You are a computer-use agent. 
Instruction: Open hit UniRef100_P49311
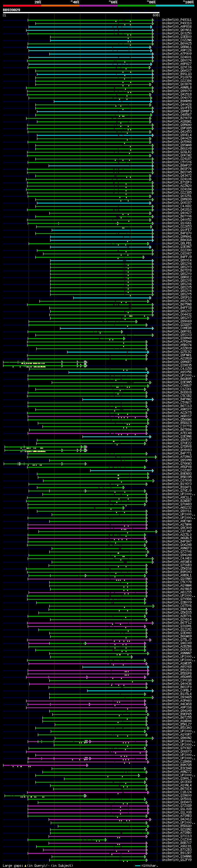tap(176, 20)
